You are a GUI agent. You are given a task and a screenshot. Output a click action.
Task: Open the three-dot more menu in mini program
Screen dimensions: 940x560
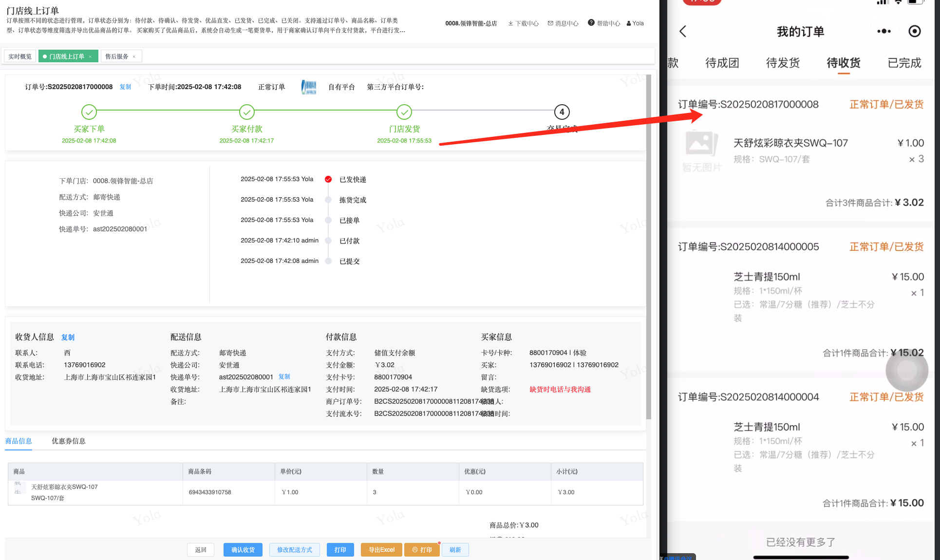click(x=884, y=32)
